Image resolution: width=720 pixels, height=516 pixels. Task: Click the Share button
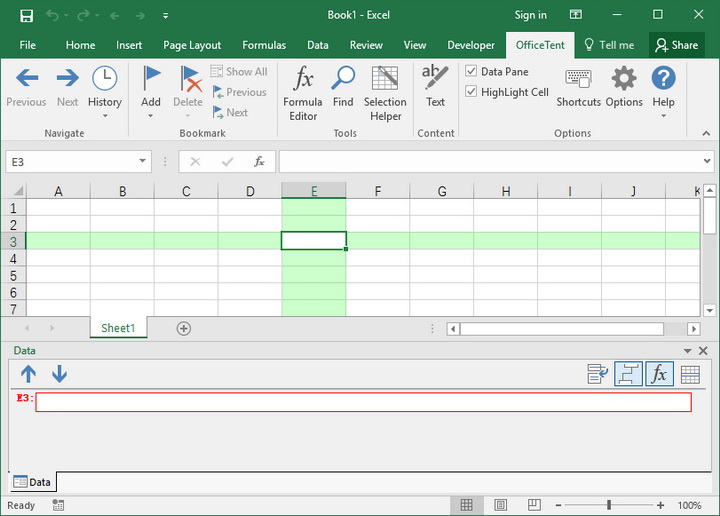(676, 45)
